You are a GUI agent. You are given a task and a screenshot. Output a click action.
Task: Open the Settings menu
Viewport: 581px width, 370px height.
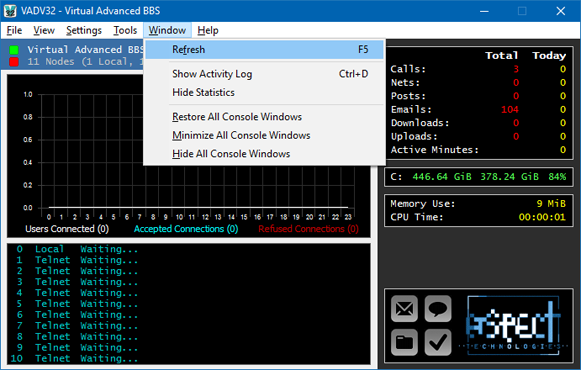click(84, 30)
